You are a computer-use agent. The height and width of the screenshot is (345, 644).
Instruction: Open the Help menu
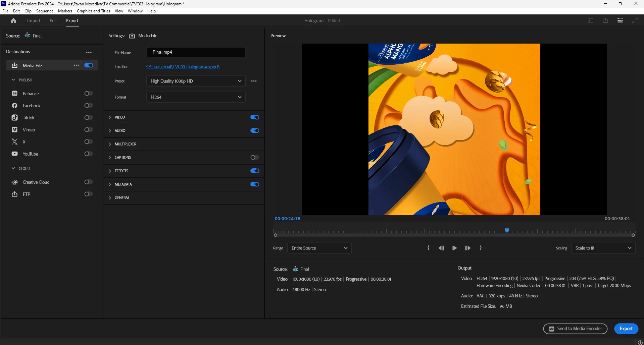tap(151, 11)
